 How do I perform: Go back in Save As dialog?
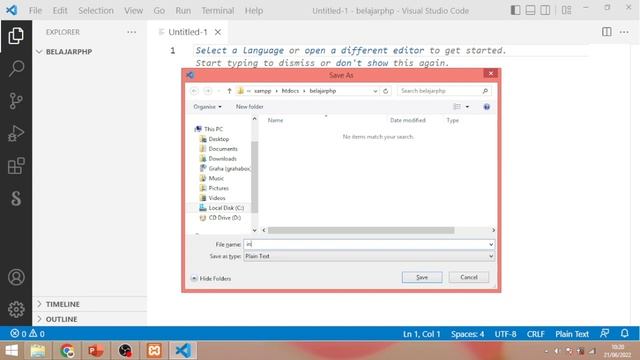coord(194,91)
